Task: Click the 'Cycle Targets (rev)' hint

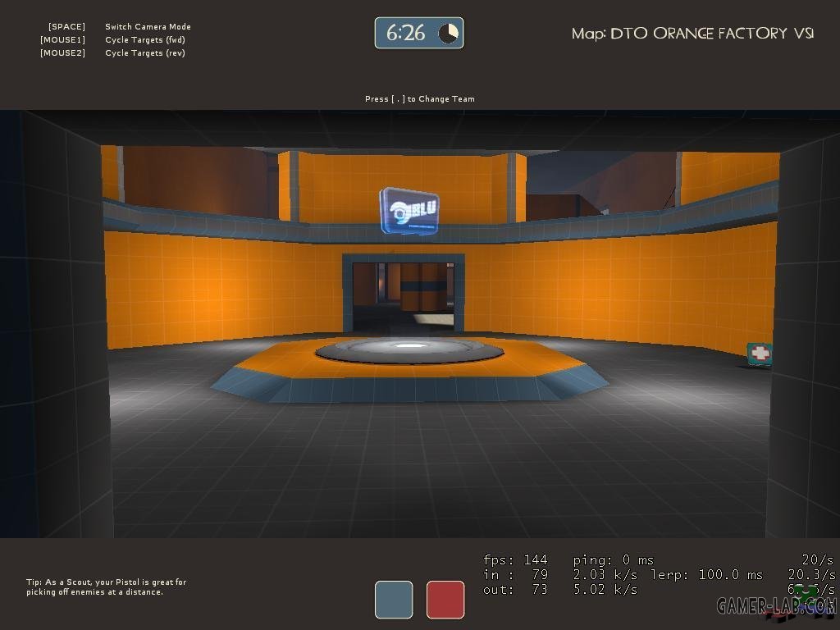Action: [x=145, y=53]
